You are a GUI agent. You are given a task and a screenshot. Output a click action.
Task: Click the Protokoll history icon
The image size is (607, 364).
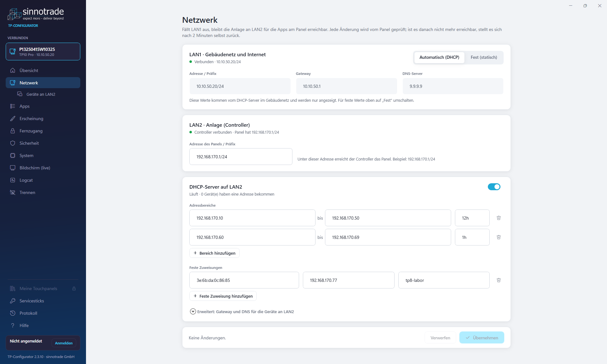pyautogui.click(x=13, y=313)
